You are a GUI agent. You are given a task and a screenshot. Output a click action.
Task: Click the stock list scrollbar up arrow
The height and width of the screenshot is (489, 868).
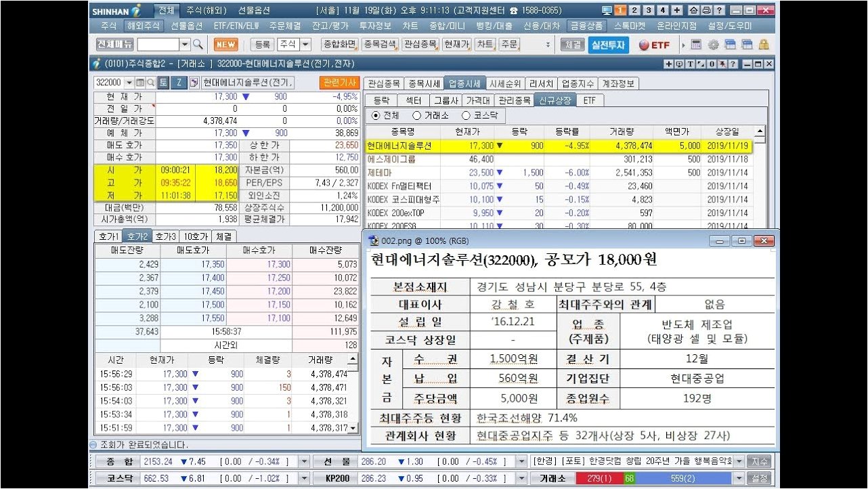760,132
